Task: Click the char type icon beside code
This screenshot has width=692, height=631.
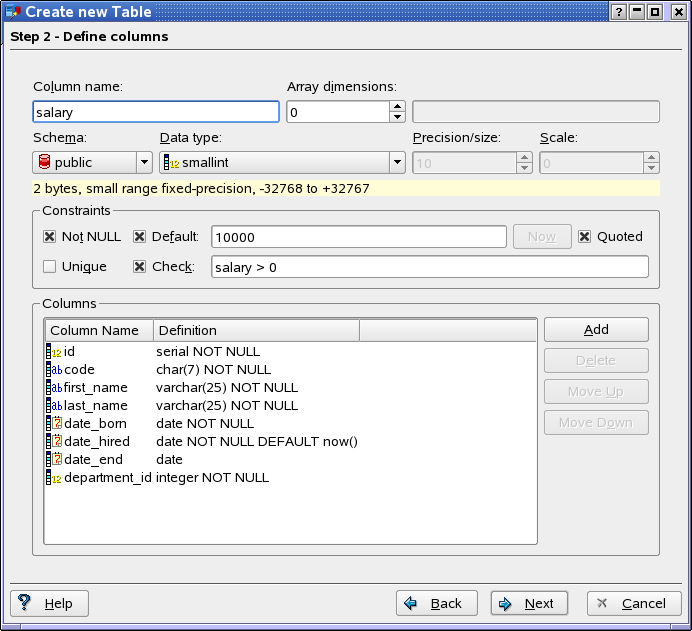Action: click(54, 369)
